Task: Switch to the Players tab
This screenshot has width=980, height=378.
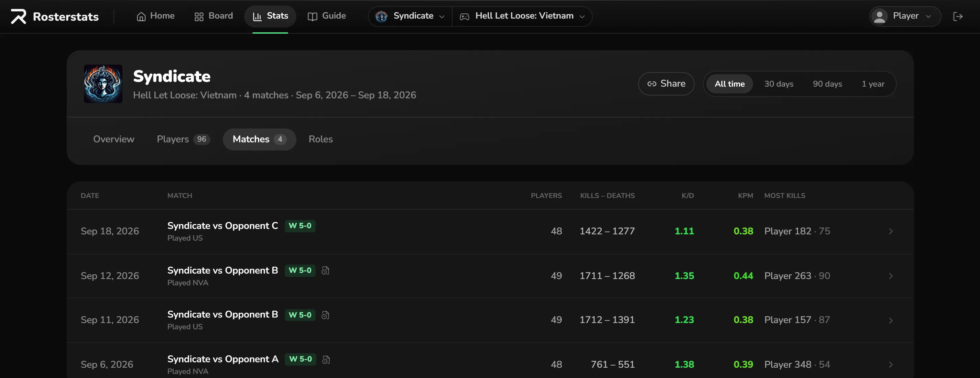Action: [183, 139]
